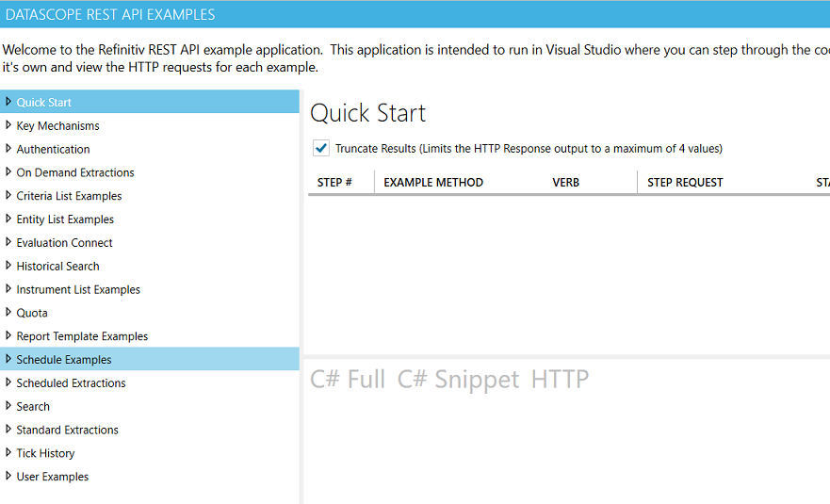Expand the Entity List Examples arrow
830x504 pixels.
pos(8,219)
